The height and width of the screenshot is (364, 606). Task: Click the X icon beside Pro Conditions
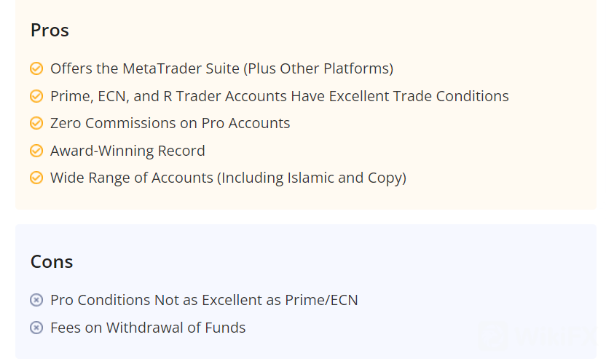point(36,301)
